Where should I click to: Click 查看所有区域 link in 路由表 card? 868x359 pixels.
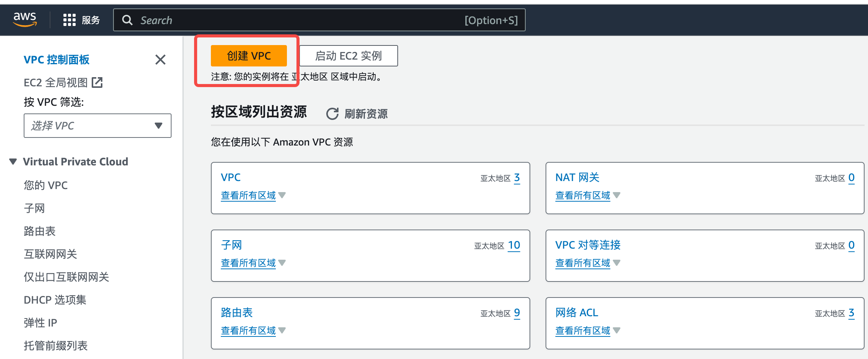pos(248,331)
